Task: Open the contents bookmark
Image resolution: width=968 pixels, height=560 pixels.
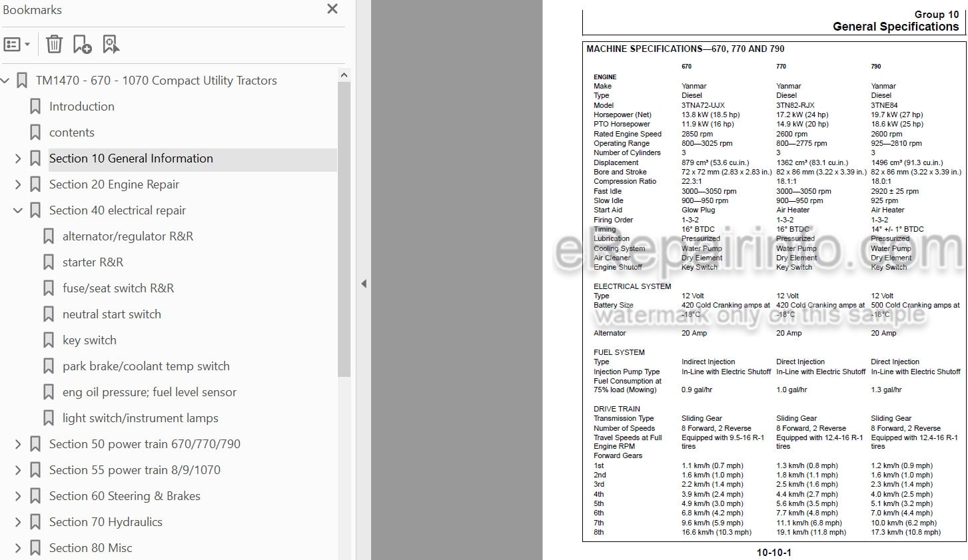Action: [x=72, y=133]
